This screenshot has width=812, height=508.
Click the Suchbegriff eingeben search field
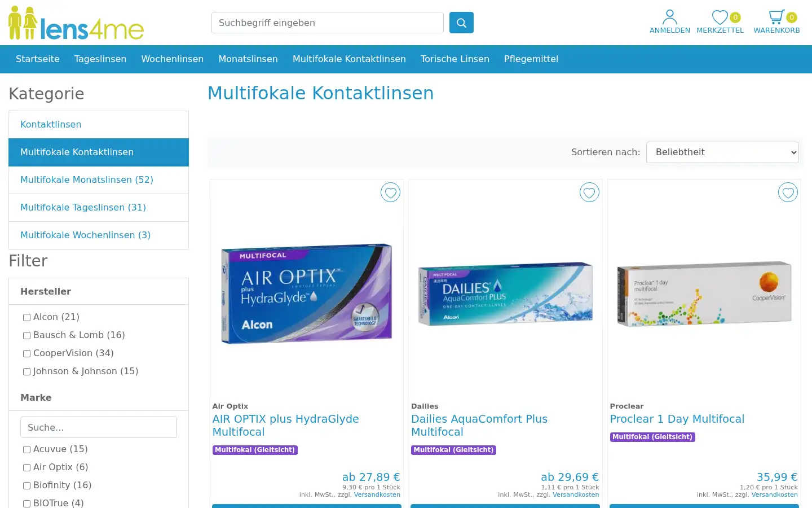click(x=328, y=23)
